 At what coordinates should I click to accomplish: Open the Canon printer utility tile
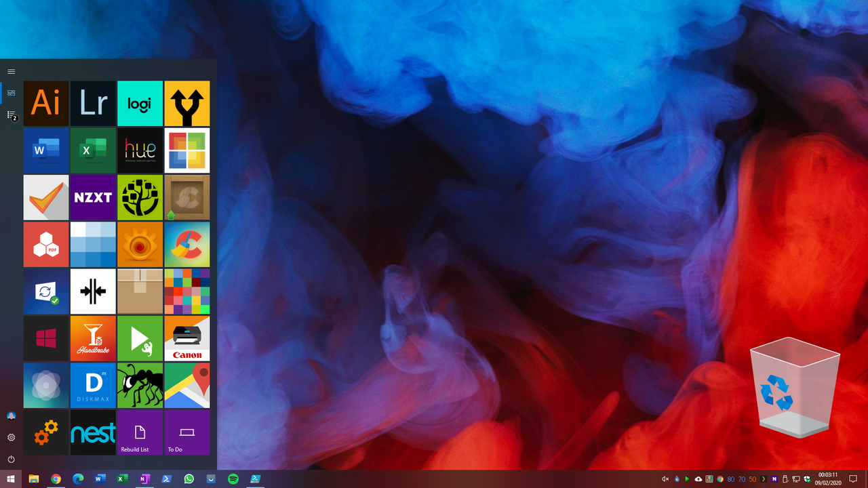point(187,338)
